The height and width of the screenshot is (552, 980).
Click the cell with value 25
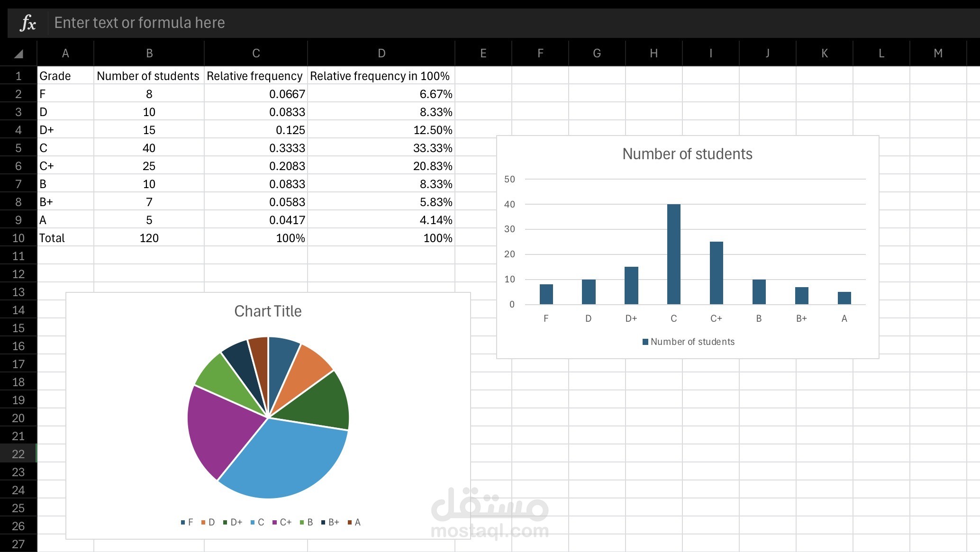[x=149, y=166]
